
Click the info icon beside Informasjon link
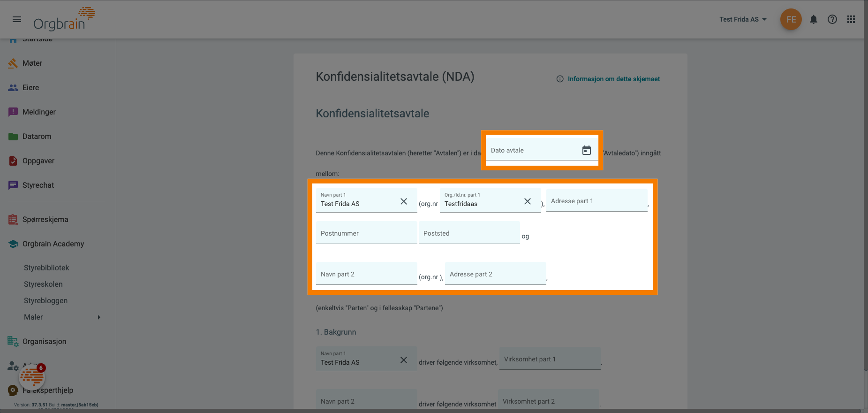tap(560, 79)
